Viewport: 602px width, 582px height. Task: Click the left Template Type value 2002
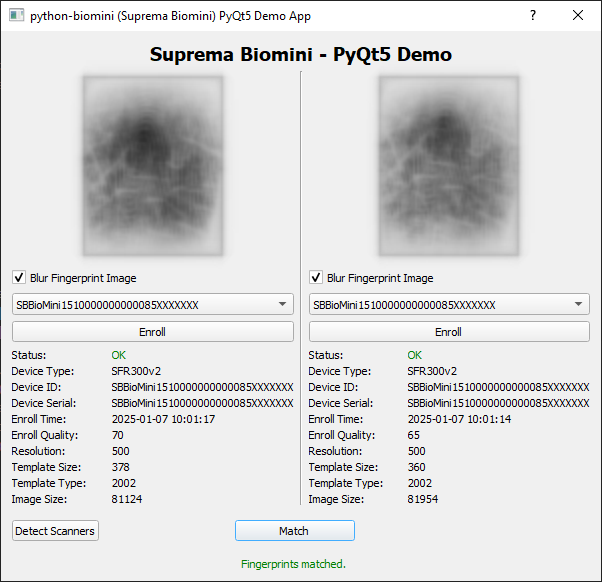[x=124, y=483]
